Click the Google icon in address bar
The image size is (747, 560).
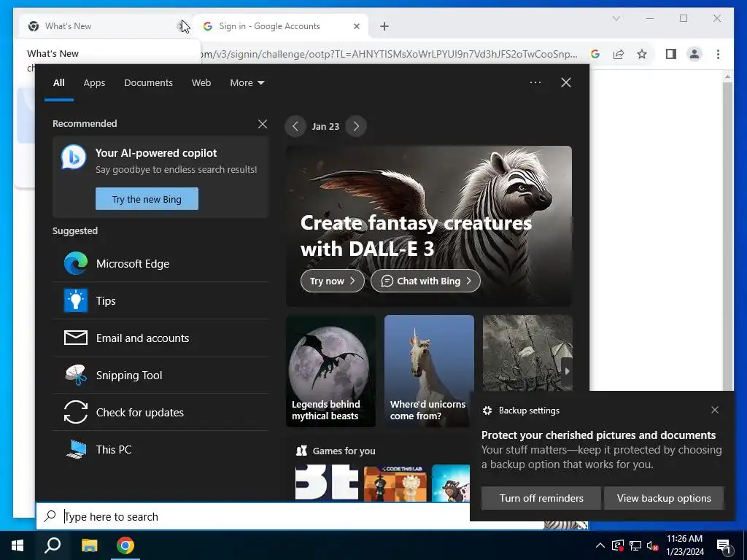pyautogui.click(x=595, y=54)
